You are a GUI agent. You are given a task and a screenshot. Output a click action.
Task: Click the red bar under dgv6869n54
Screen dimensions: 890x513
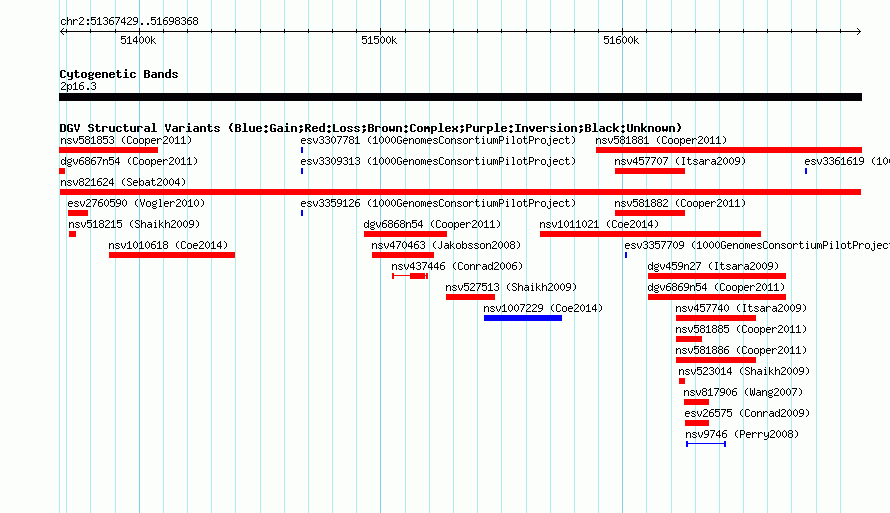pos(717,297)
